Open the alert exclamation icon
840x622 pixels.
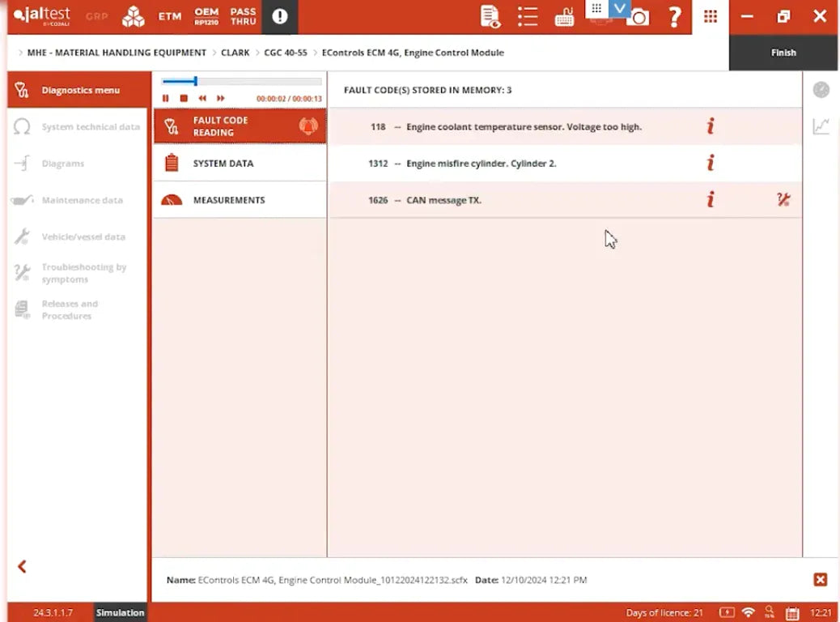(x=280, y=16)
